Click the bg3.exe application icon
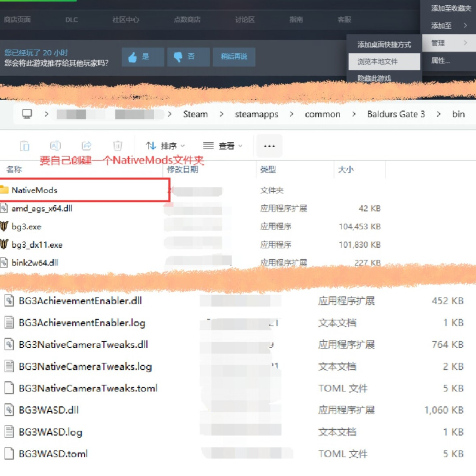Screen dimensions: 476x476 [x=4, y=227]
